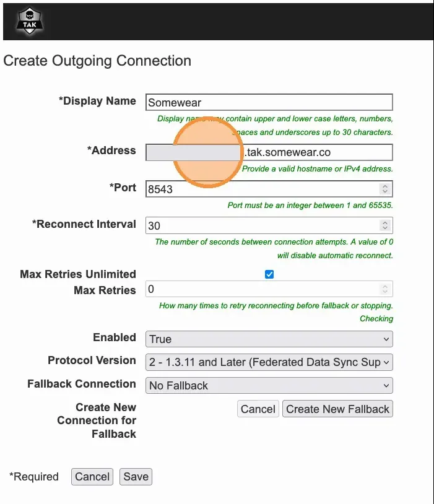Click the 'Create Outgoing Connection' heading
This screenshot has width=434, height=504.
coord(97,61)
